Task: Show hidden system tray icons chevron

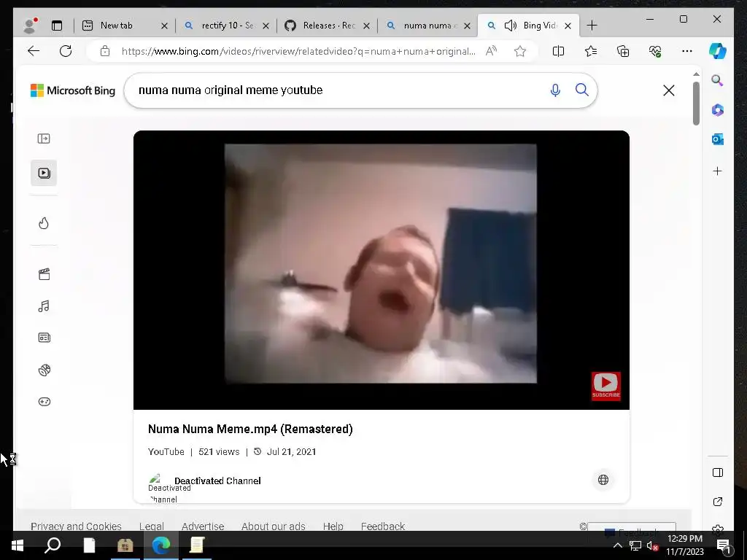Action: tap(617, 545)
